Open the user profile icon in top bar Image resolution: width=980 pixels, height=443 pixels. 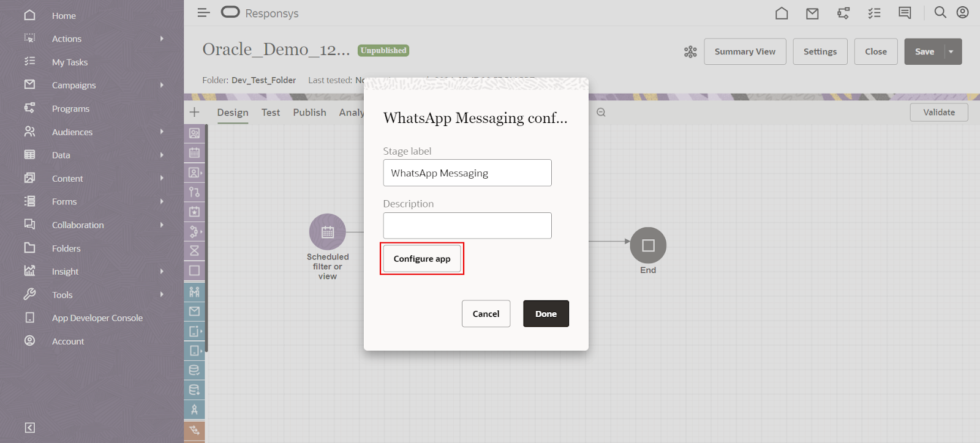pyautogui.click(x=963, y=12)
